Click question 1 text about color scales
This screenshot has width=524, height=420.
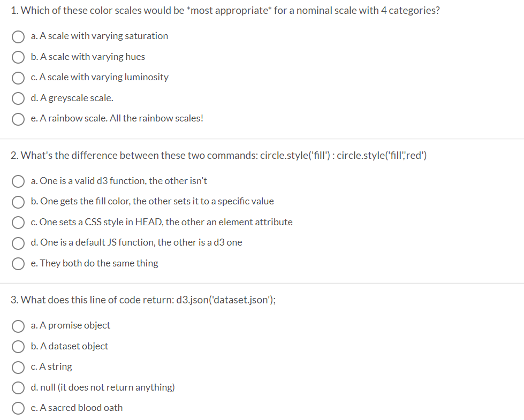pos(225,11)
